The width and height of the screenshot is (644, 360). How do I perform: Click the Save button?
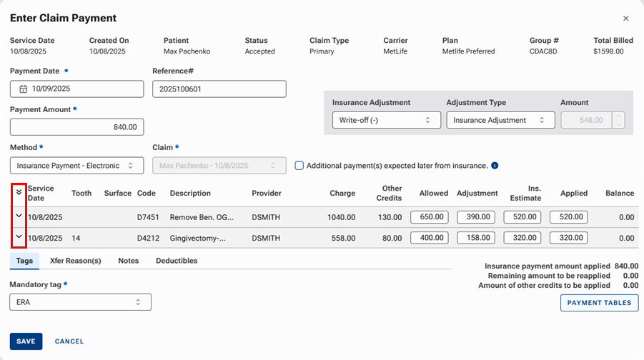(x=26, y=341)
